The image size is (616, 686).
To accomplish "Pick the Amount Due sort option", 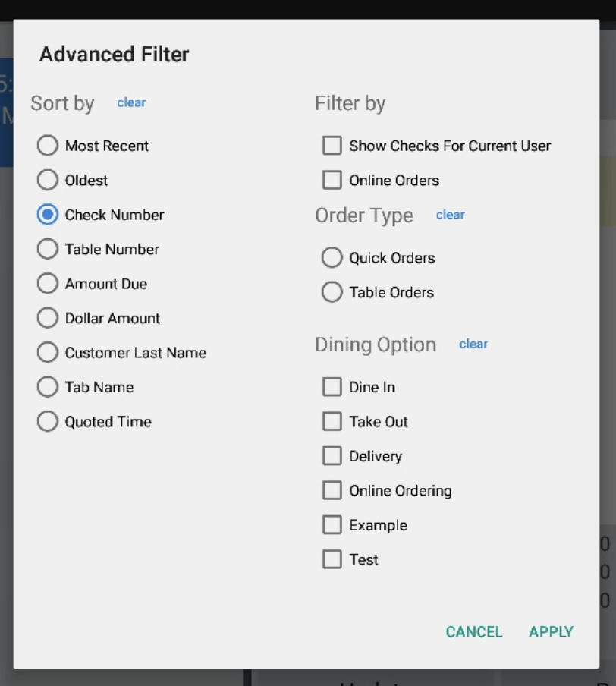I will (48, 284).
